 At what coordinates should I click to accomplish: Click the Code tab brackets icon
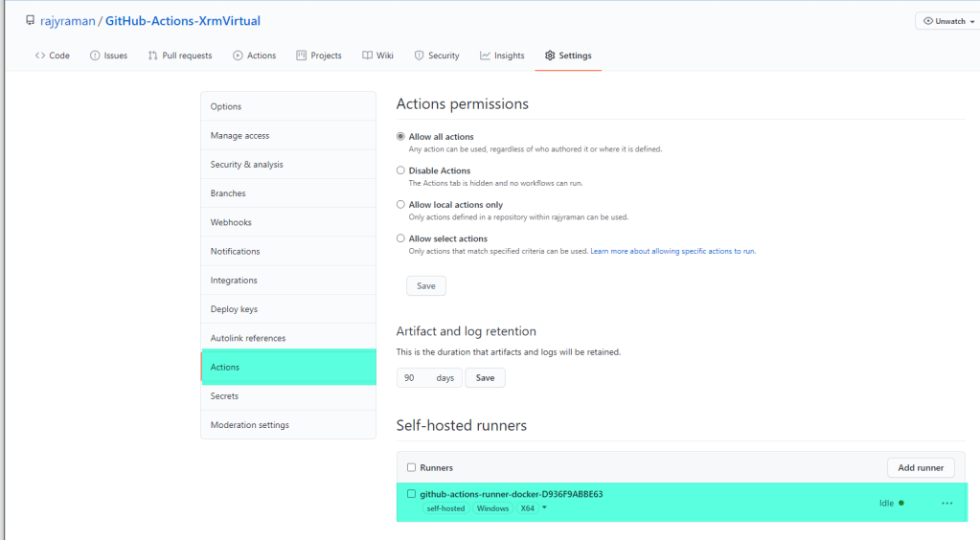click(40, 56)
